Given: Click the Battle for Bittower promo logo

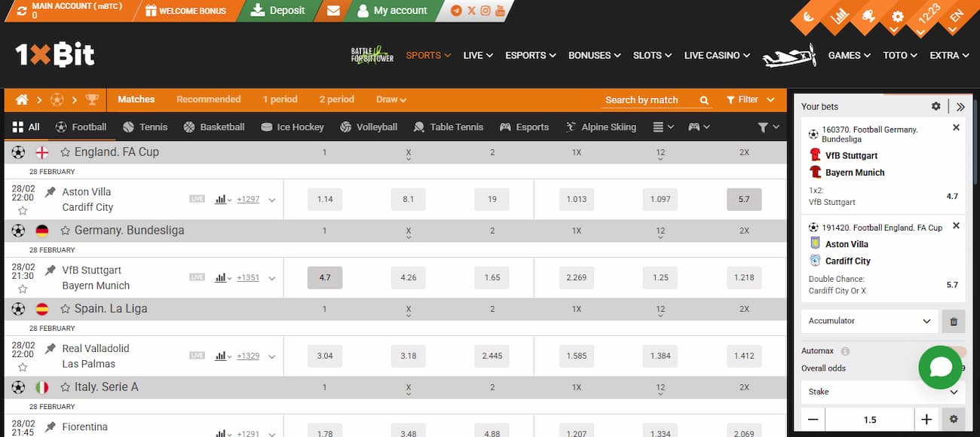Looking at the screenshot, I should click(x=372, y=55).
